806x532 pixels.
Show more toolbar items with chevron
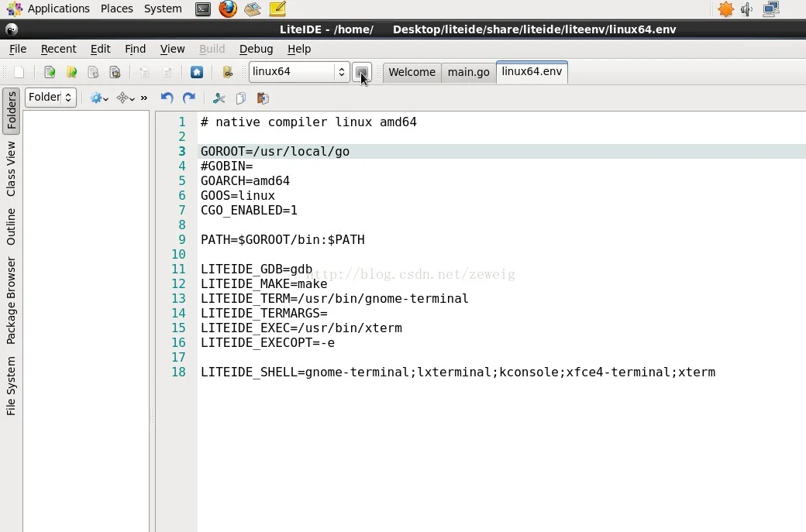(x=144, y=98)
